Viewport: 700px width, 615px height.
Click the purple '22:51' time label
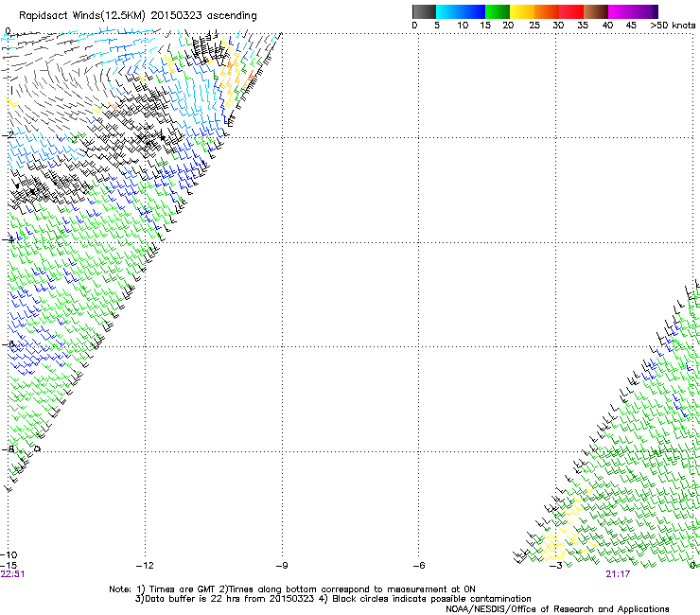(12, 574)
